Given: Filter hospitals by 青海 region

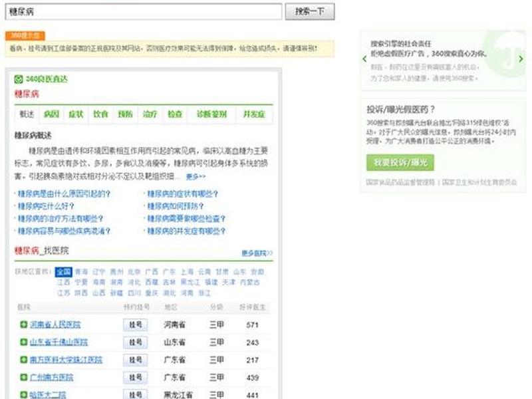Looking at the screenshot, I should point(81,272).
